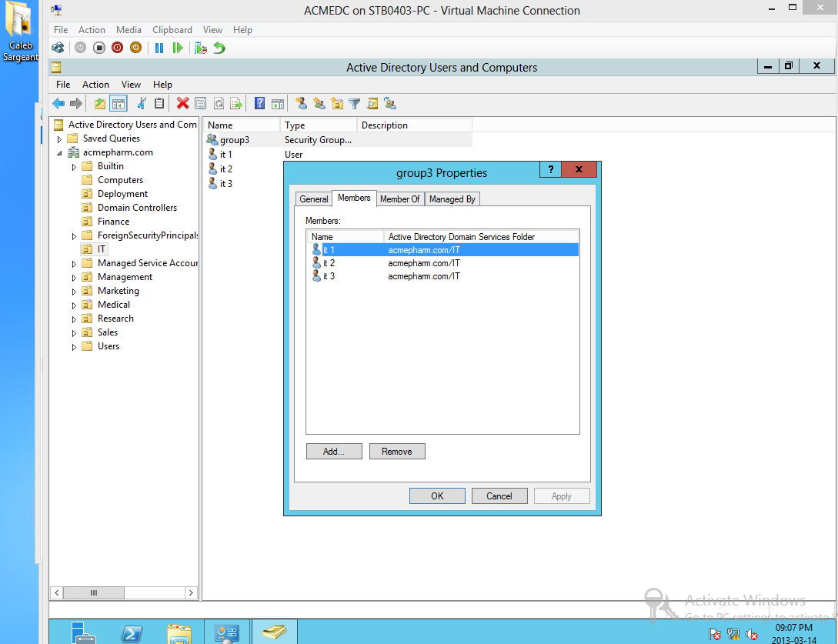Click the grey Forward arrow
This screenshot has height=644, width=838.
tap(76, 103)
